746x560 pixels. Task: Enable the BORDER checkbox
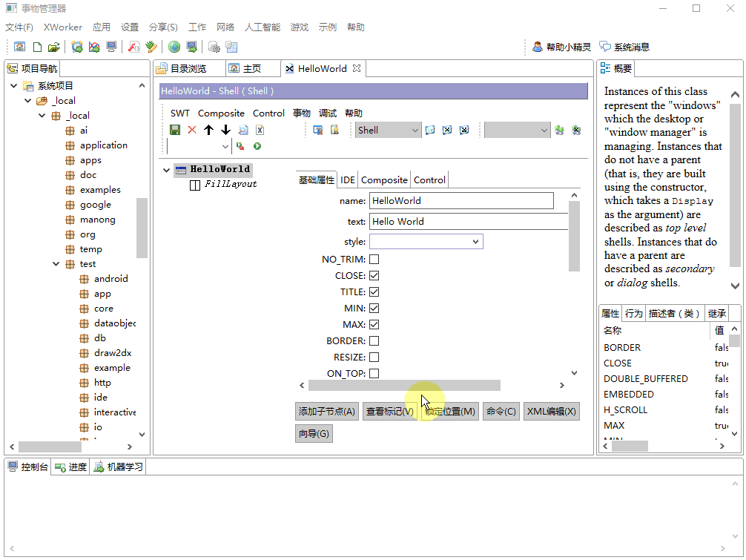click(374, 340)
